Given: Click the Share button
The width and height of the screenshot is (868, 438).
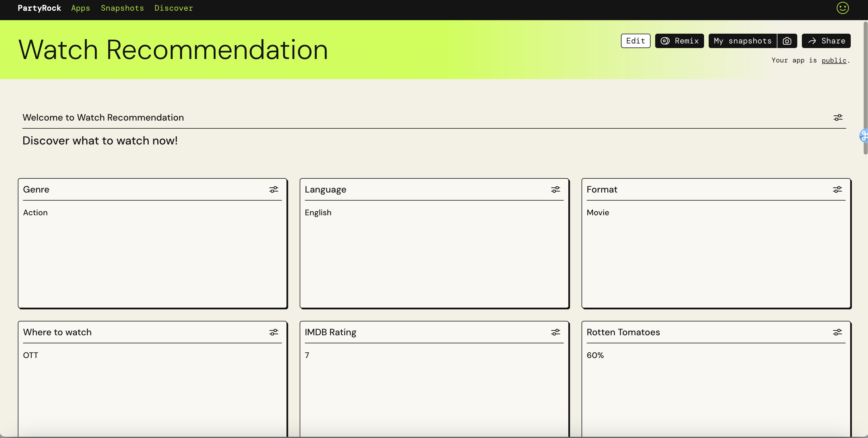Looking at the screenshot, I should click(826, 41).
